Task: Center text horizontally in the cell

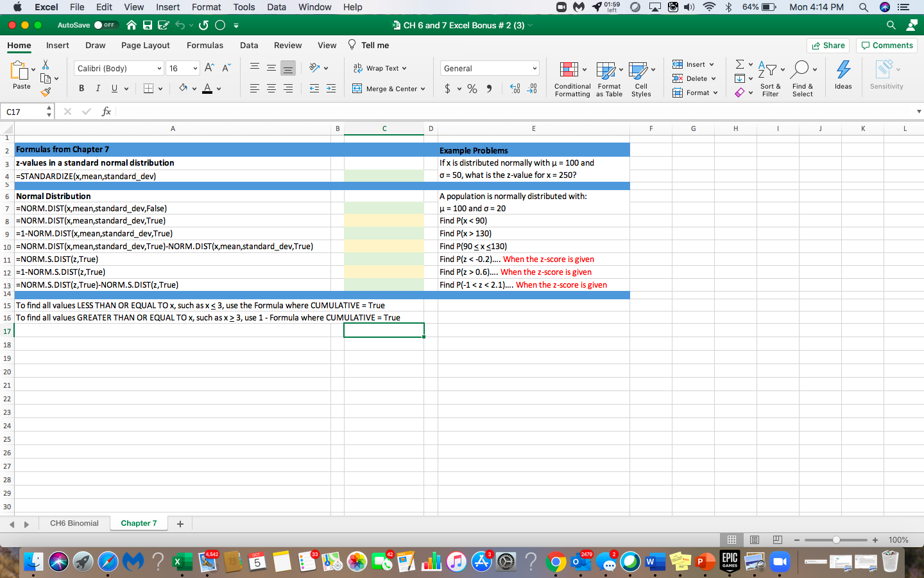Action: [x=271, y=89]
